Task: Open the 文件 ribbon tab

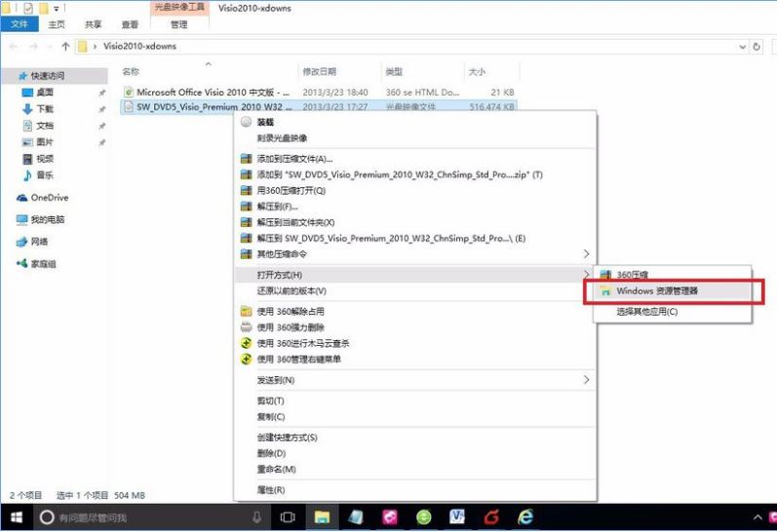Action: (x=19, y=23)
